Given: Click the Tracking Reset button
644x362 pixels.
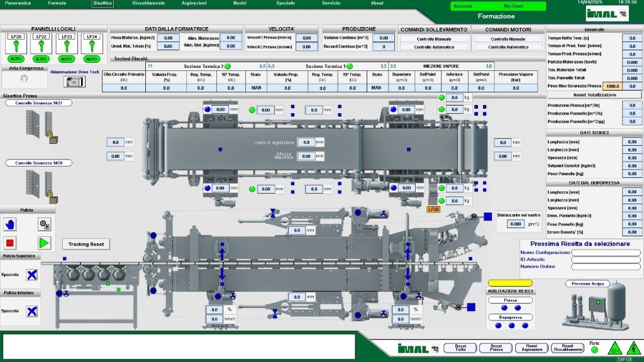Looking at the screenshot, I should point(86,244).
